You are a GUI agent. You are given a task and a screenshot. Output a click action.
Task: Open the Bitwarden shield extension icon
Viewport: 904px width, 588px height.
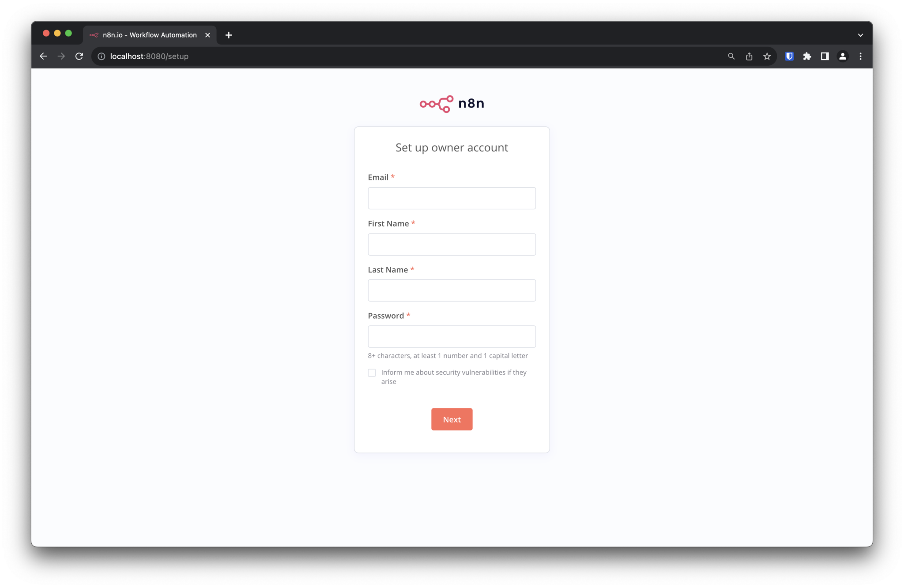point(789,56)
